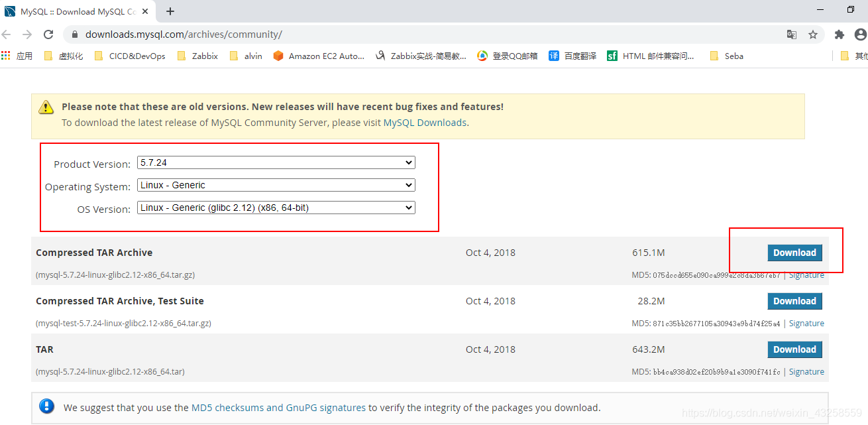This screenshot has width=868, height=425.
Task: Open the translate page icon
Action: coord(792,34)
